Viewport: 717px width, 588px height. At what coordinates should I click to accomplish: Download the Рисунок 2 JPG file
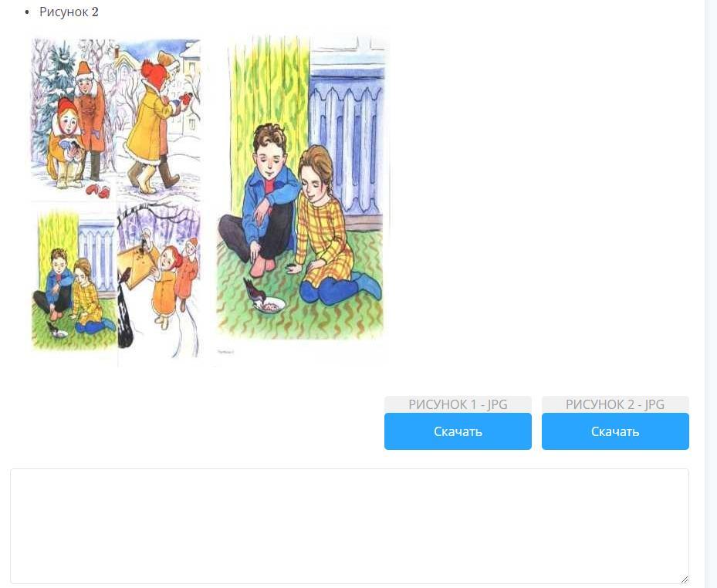pyautogui.click(x=615, y=431)
